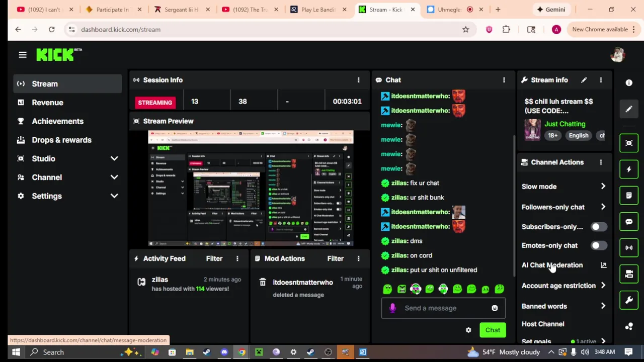Screen dimensions: 644x362
Task: Click the AI Chat Moderation label
Action: [x=552, y=265]
